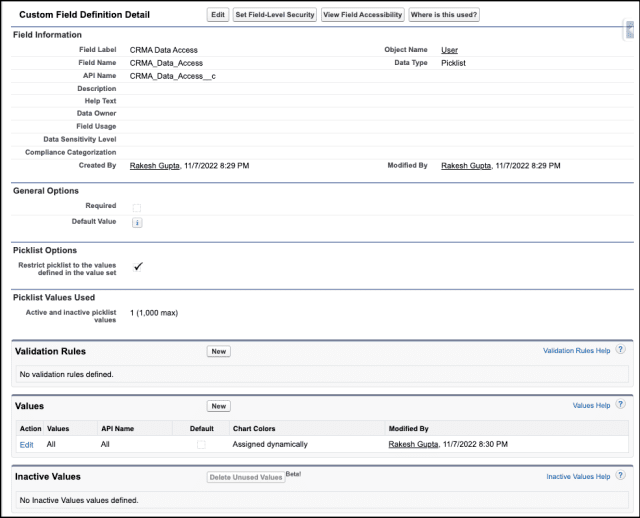Click the Inactive Values help question-mark icon
This screenshot has height=518, width=640.
(621, 476)
